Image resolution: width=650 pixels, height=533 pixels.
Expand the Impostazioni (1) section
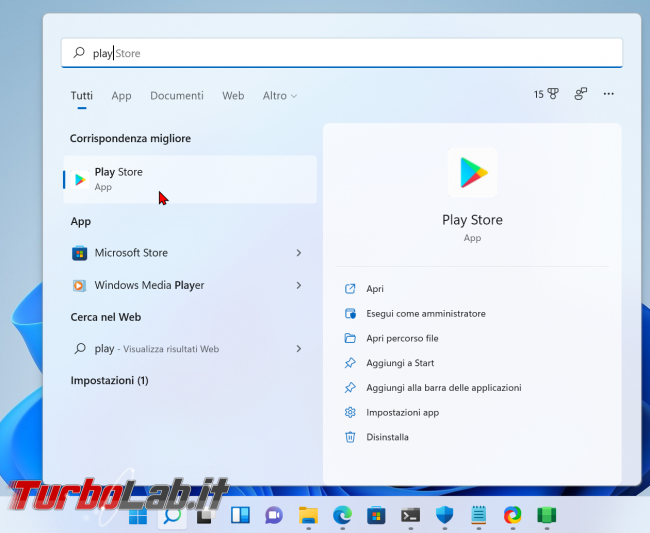pos(109,380)
